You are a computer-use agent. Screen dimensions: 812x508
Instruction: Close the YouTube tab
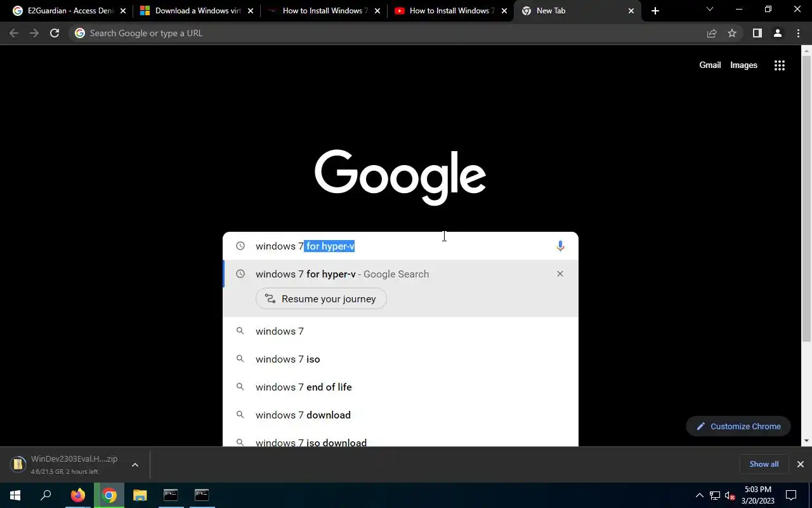[504, 11]
